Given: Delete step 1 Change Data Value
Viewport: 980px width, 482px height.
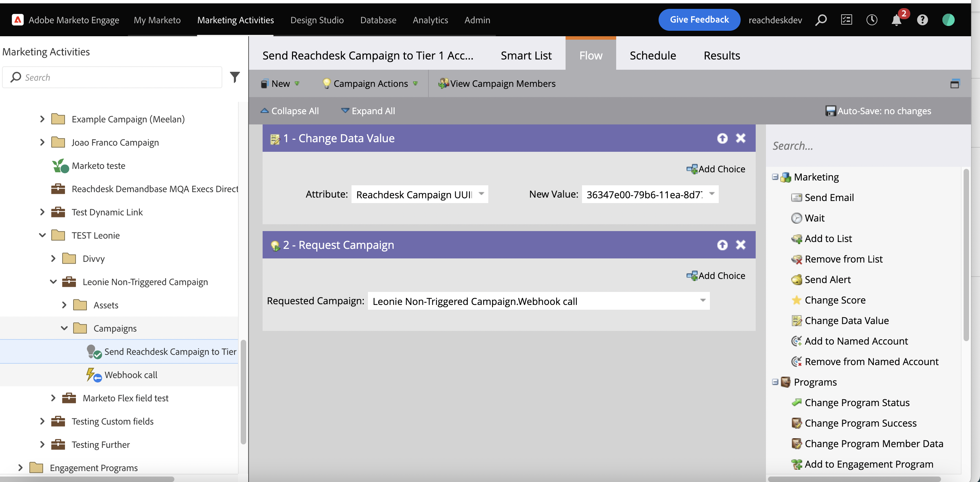Looking at the screenshot, I should (740, 138).
